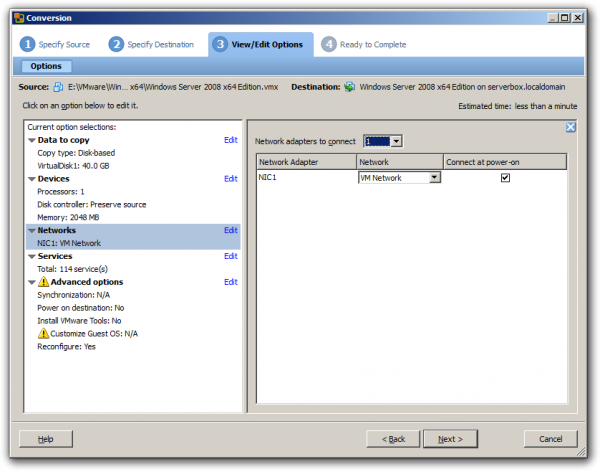Close the Networks edit pane with X
600x472 pixels.
pyautogui.click(x=570, y=127)
